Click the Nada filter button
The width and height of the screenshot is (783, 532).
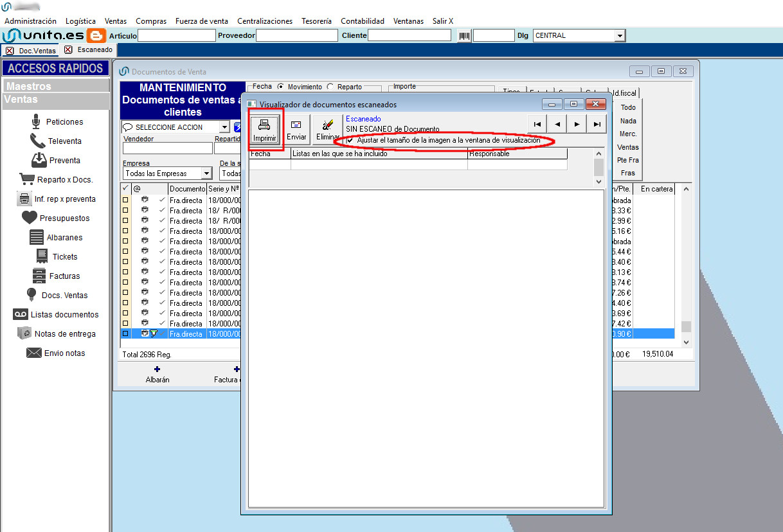click(628, 121)
